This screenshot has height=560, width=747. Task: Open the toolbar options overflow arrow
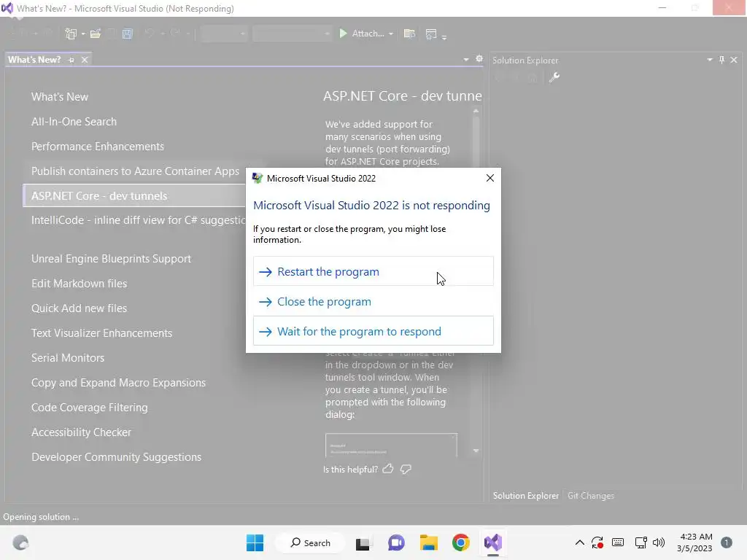[444, 36]
